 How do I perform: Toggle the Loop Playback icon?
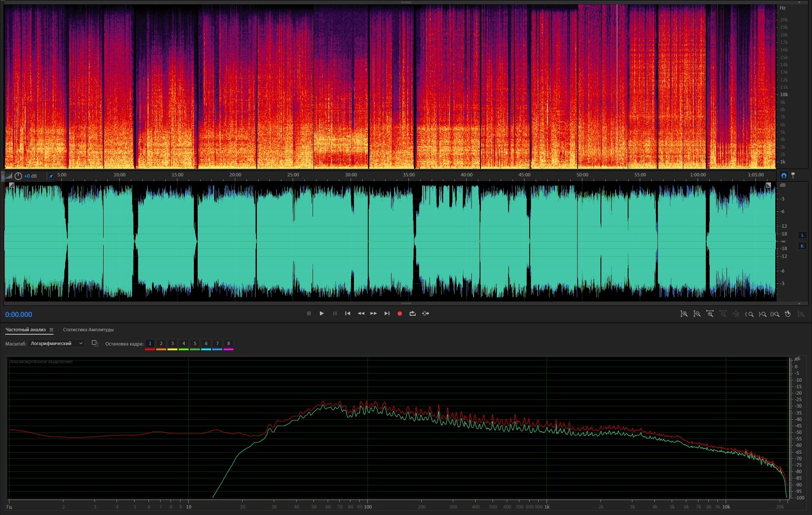pyautogui.click(x=412, y=314)
